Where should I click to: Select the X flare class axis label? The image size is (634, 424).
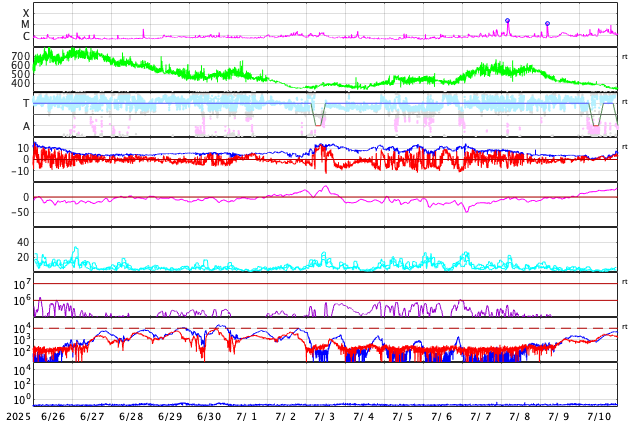(26, 13)
